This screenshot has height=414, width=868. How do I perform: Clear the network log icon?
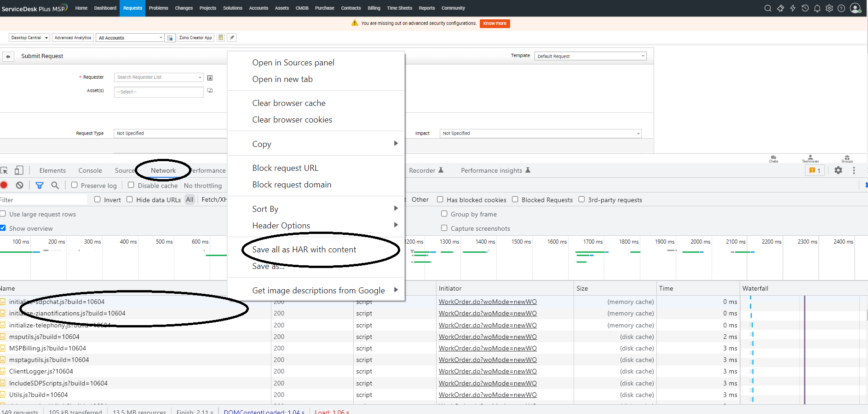pyautogui.click(x=19, y=185)
